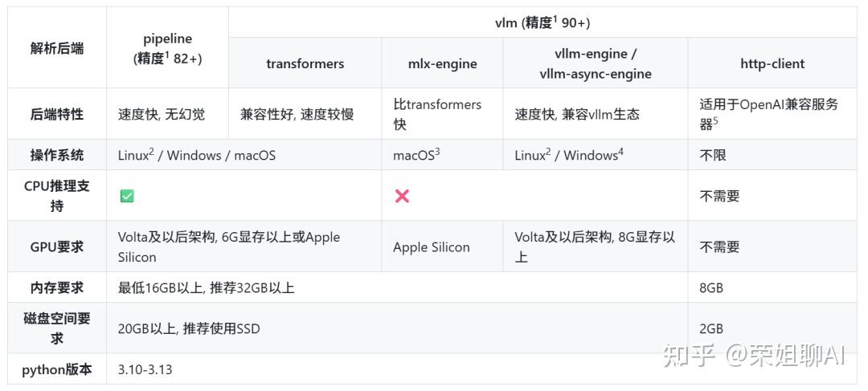
Task: Select the python版本 row label
Action: pos(57,370)
